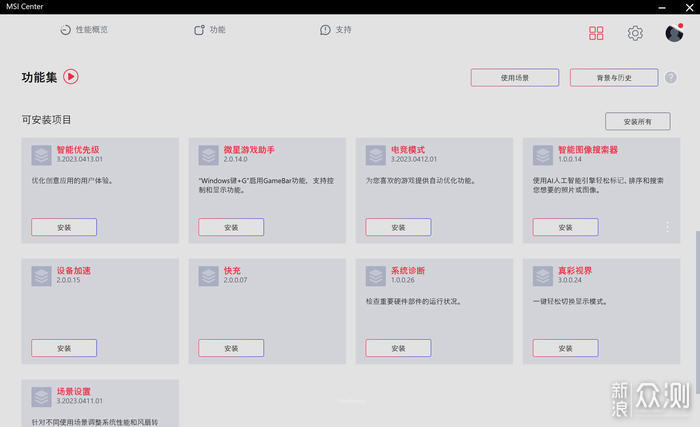Viewport: 700px width, 427px height.
Task: Click the 场景设置 package icon
Action: [42, 397]
